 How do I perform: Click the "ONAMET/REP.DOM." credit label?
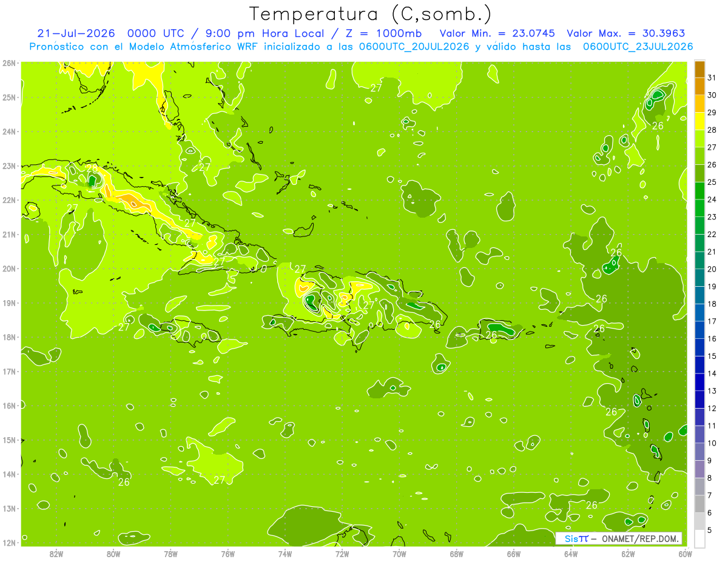tap(641, 538)
